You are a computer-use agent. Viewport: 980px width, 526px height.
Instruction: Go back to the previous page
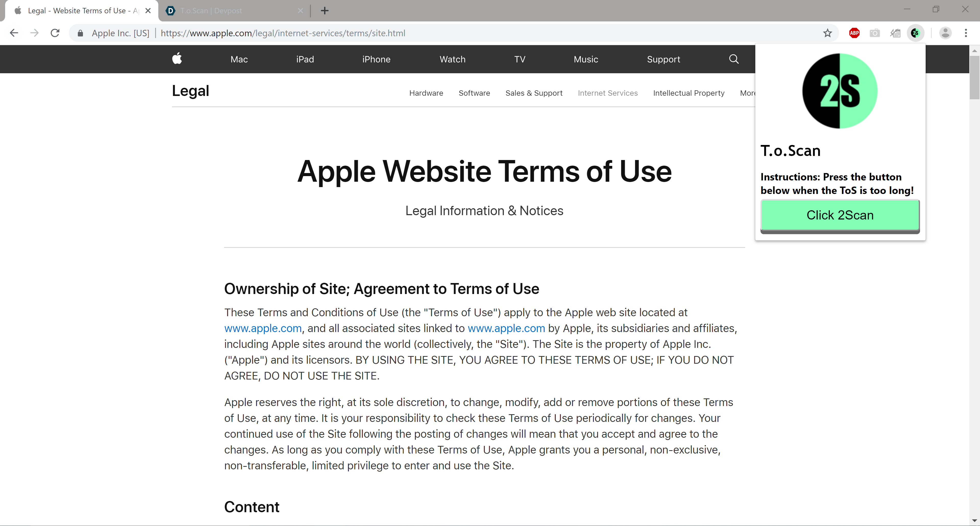(x=14, y=33)
